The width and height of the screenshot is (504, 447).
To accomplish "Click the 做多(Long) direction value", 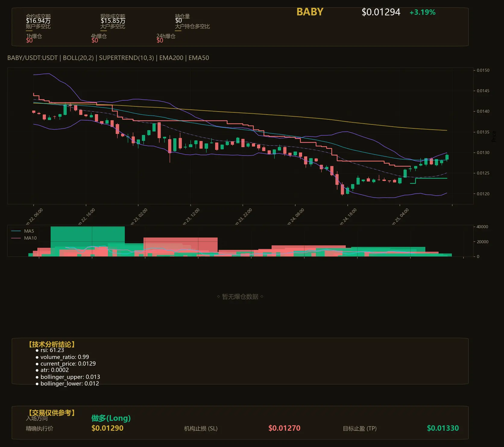I will 111,418.
